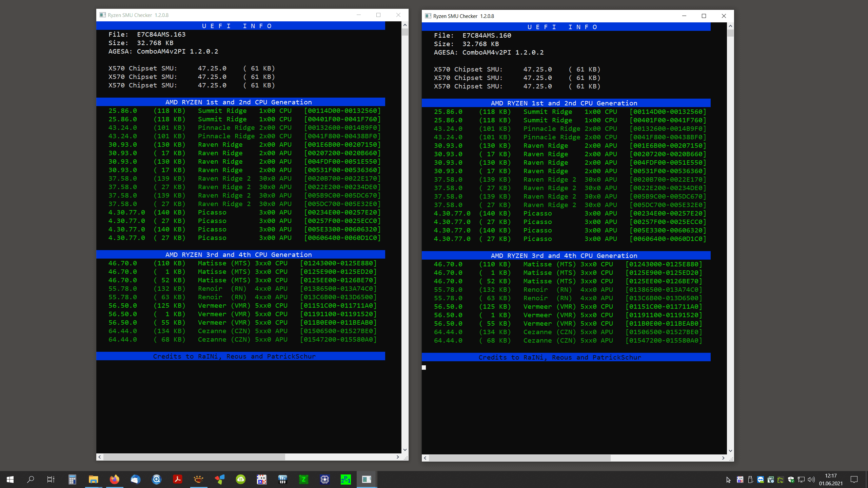Maximize the right Ryzen SMU Checker window

click(704, 16)
